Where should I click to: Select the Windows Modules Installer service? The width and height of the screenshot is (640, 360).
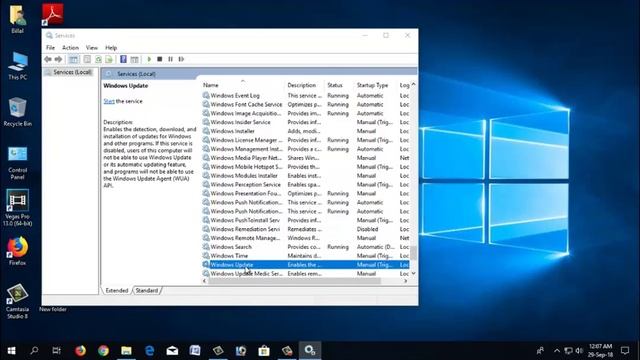click(x=305, y=176)
